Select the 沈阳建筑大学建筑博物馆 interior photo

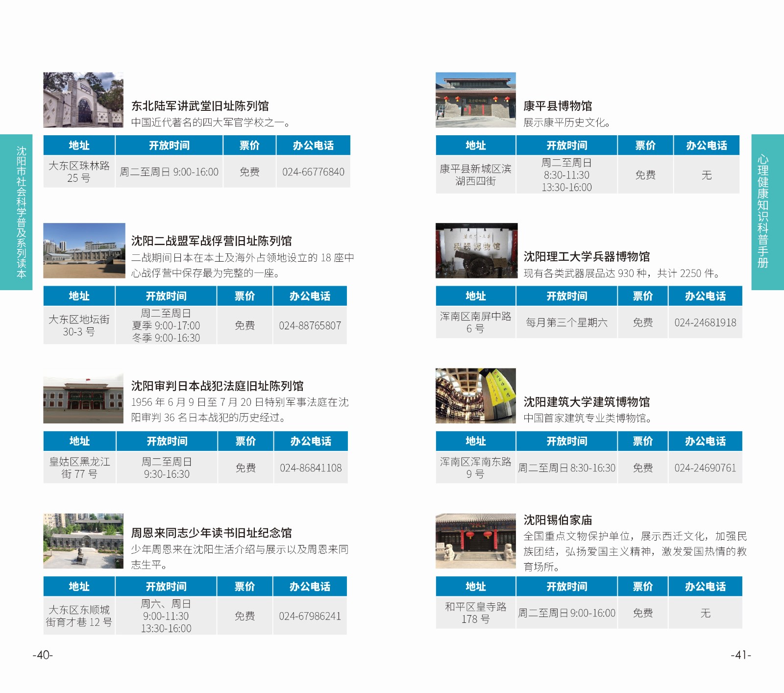coord(475,396)
